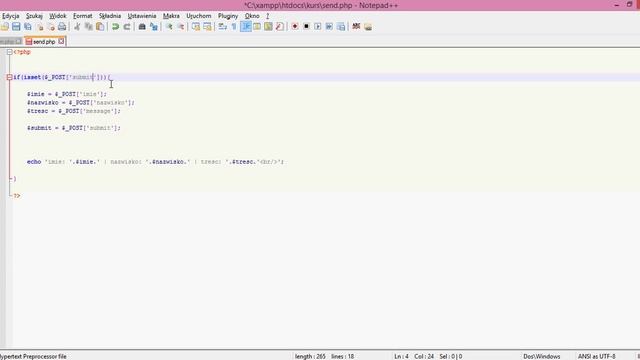Click the Zoom Out toolbar icon
This screenshot has height=360, width=640.
(180, 27)
